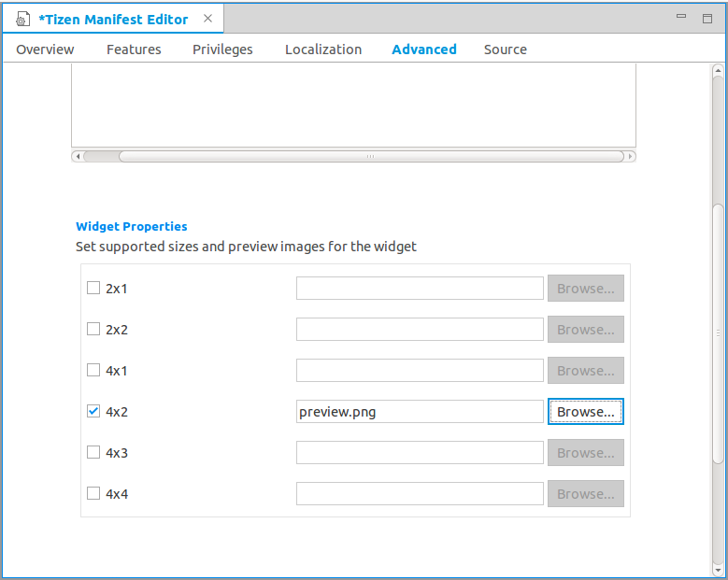Image resolution: width=728 pixels, height=580 pixels.
Task: Click the vertical scrollbar on the right
Action: [718, 332]
